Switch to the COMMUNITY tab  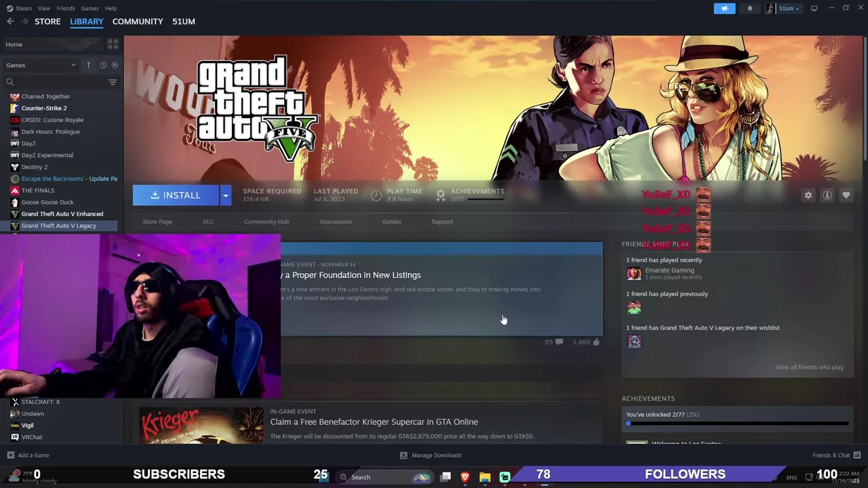pyautogui.click(x=138, y=22)
